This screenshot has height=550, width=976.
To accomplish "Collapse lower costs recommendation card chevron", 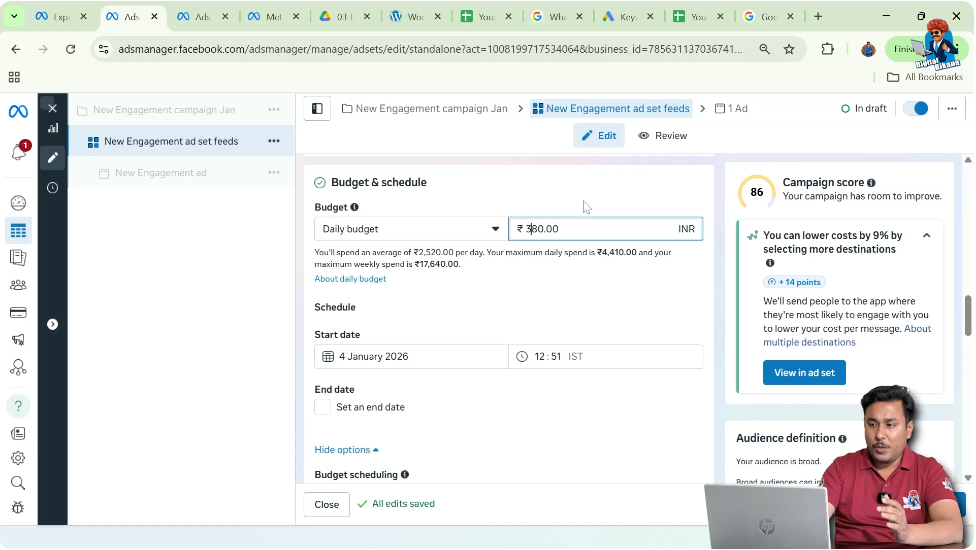I will (927, 235).
